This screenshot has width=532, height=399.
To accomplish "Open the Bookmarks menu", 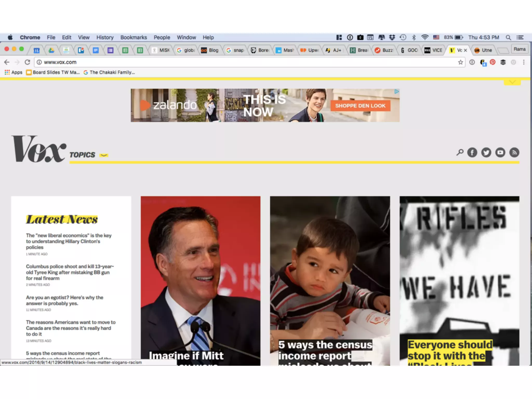I will 134,37.
